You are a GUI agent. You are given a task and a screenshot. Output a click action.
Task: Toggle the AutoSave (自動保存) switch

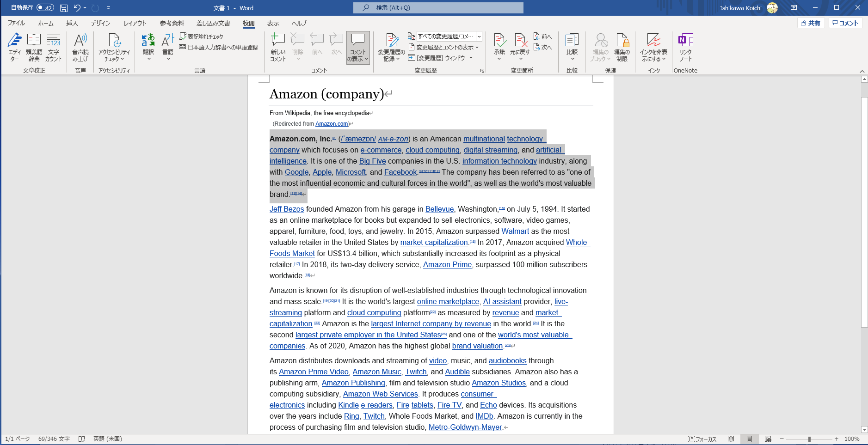tap(45, 8)
